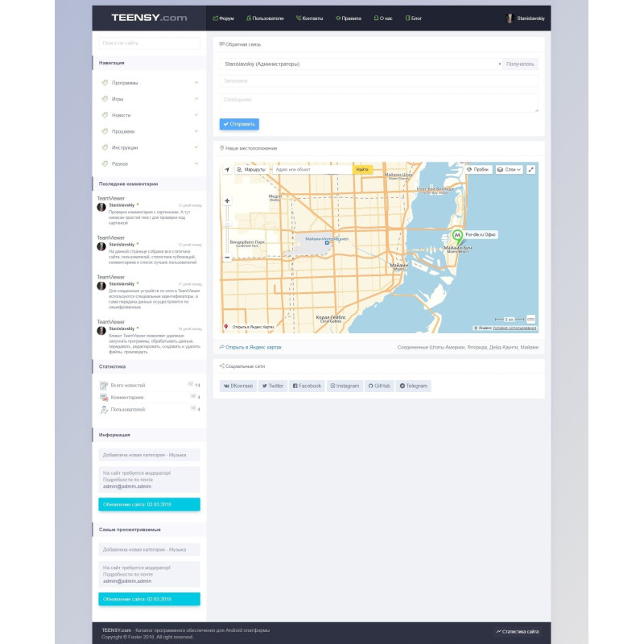The height and width of the screenshot is (644, 644).
Task: Zoom out the map with minus button
Action: pyautogui.click(x=227, y=258)
